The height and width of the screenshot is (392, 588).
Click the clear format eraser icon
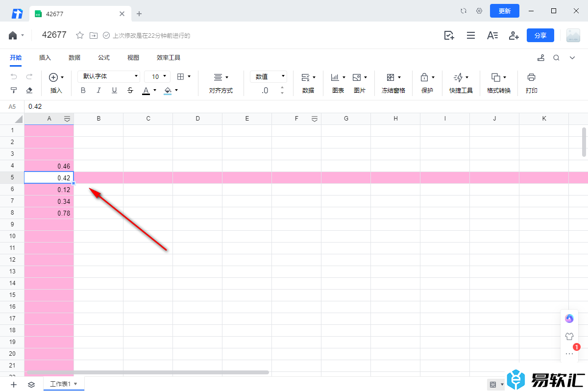(29, 90)
